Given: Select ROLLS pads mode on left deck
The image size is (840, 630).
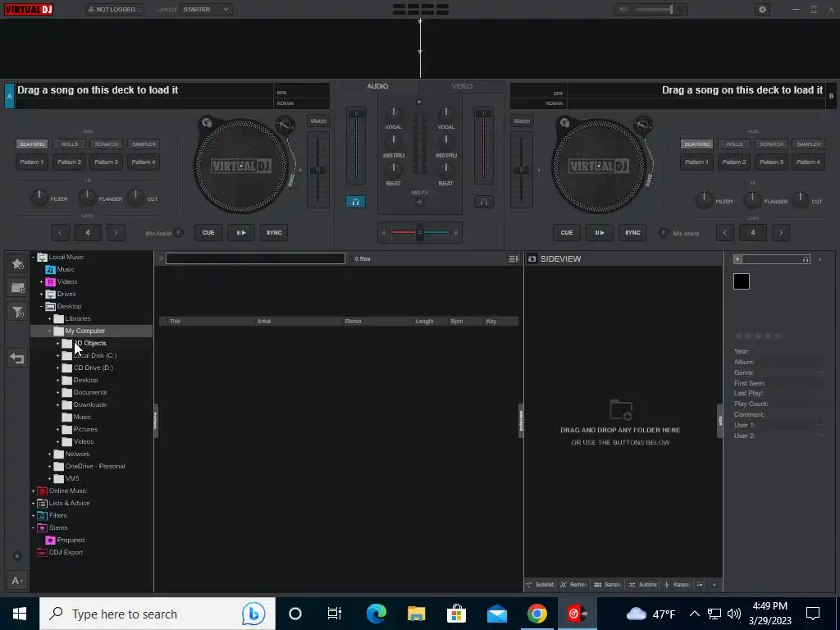Looking at the screenshot, I should click(70, 144).
